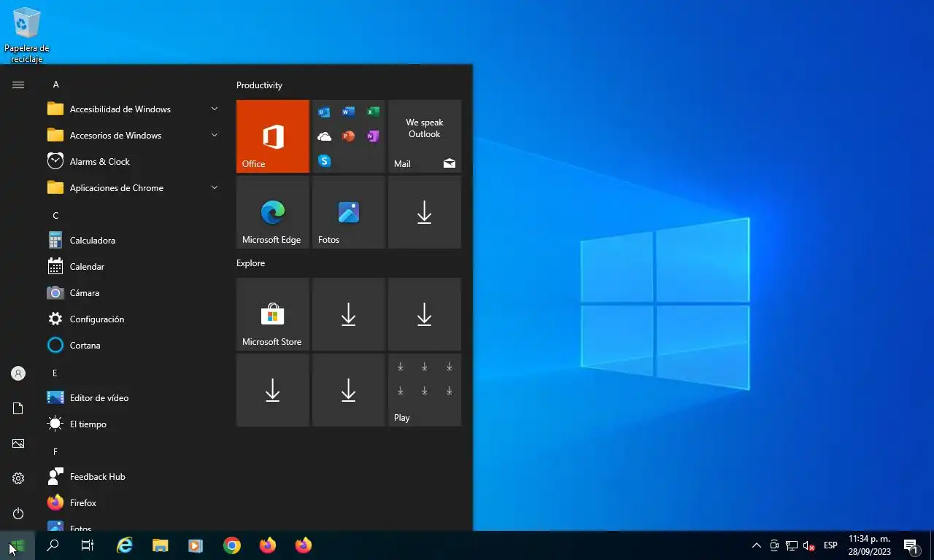Open Word icon in Office apps tile
Image resolution: width=934 pixels, height=560 pixels.
pos(349,112)
